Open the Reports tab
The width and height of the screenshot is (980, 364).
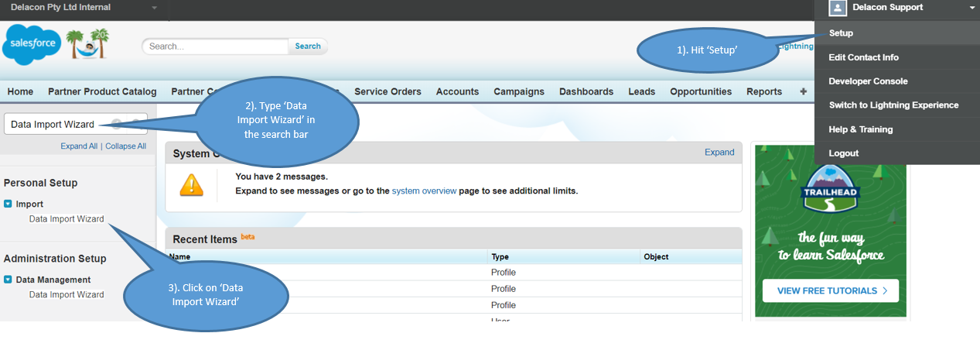tap(764, 91)
